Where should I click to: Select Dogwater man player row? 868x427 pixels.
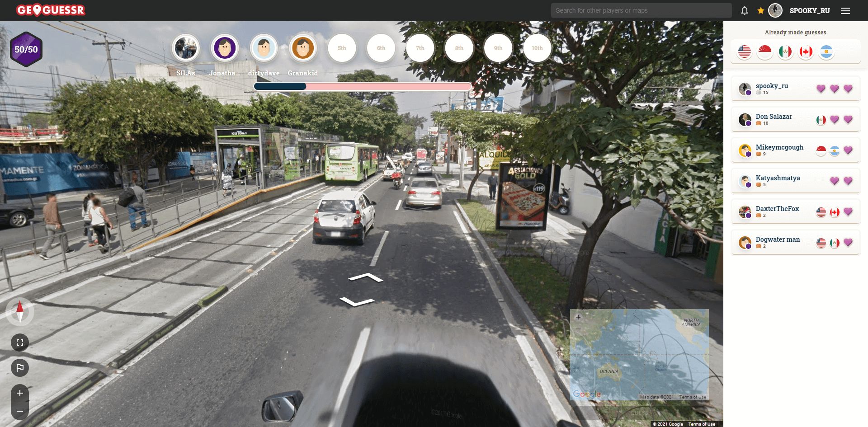pos(795,242)
